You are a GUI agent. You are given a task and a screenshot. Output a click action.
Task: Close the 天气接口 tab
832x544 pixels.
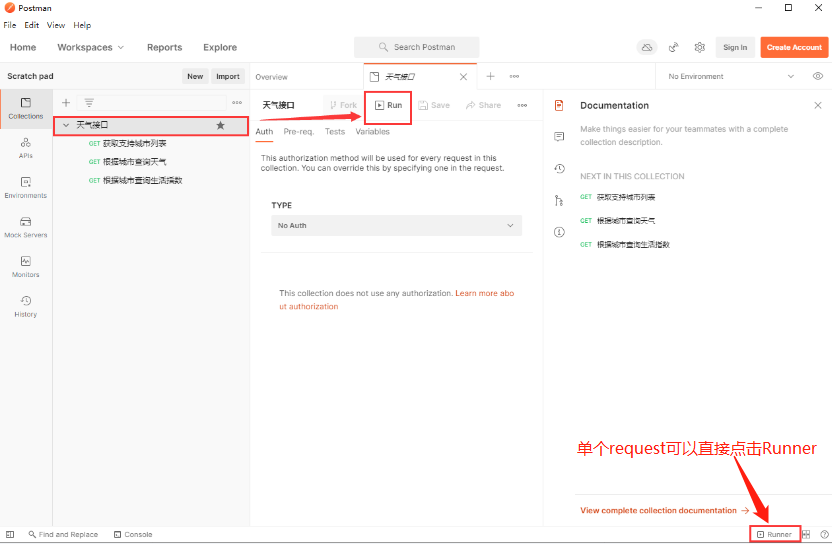point(463,77)
